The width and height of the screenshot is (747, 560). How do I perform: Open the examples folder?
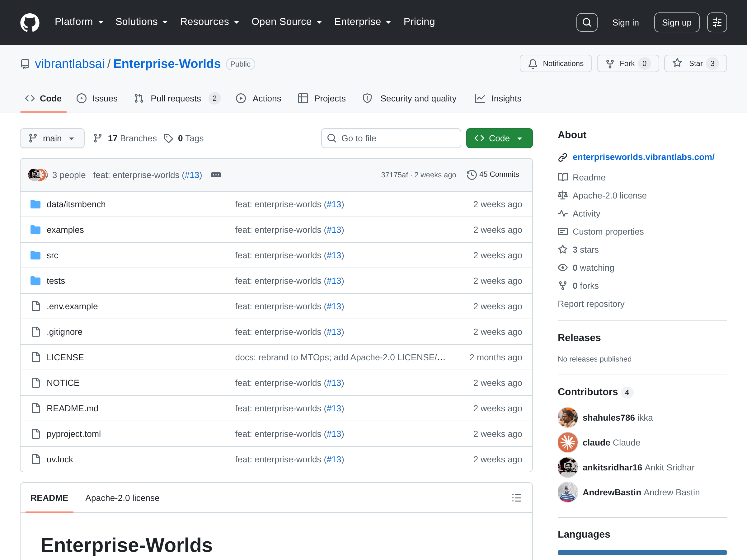click(x=65, y=230)
